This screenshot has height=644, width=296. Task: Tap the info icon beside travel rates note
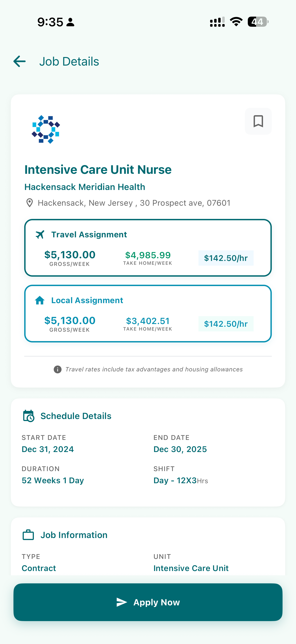click(x=57, y=369)
